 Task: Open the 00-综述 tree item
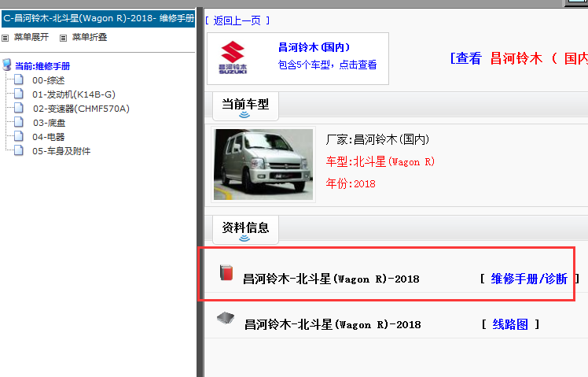49,80
